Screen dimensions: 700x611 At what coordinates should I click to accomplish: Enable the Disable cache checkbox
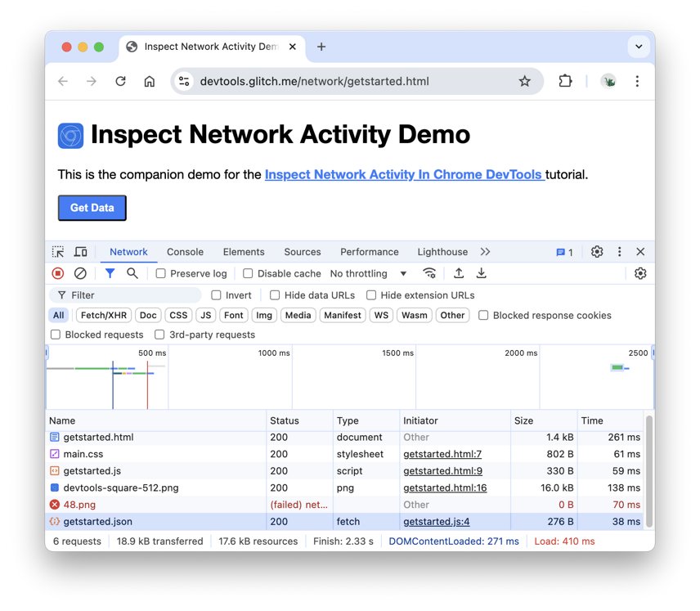[248, 273]
